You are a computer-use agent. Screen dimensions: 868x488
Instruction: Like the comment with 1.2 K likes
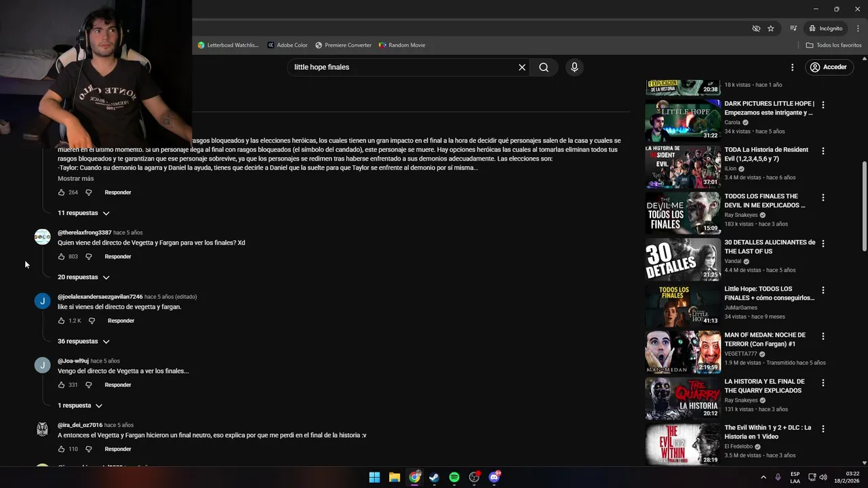coord(62,321)
